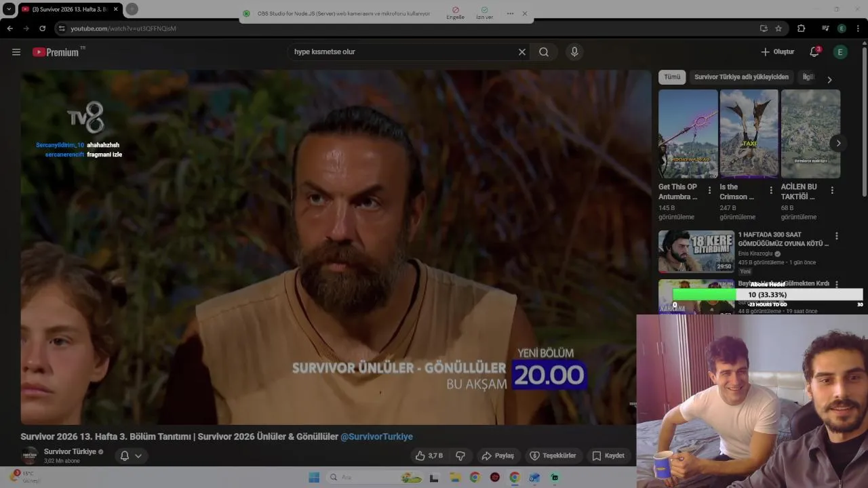Viewport: 868px width, 488px height.
Task: Open the browser media control icon
Action: pyautogui.click(x=825, y=28)
